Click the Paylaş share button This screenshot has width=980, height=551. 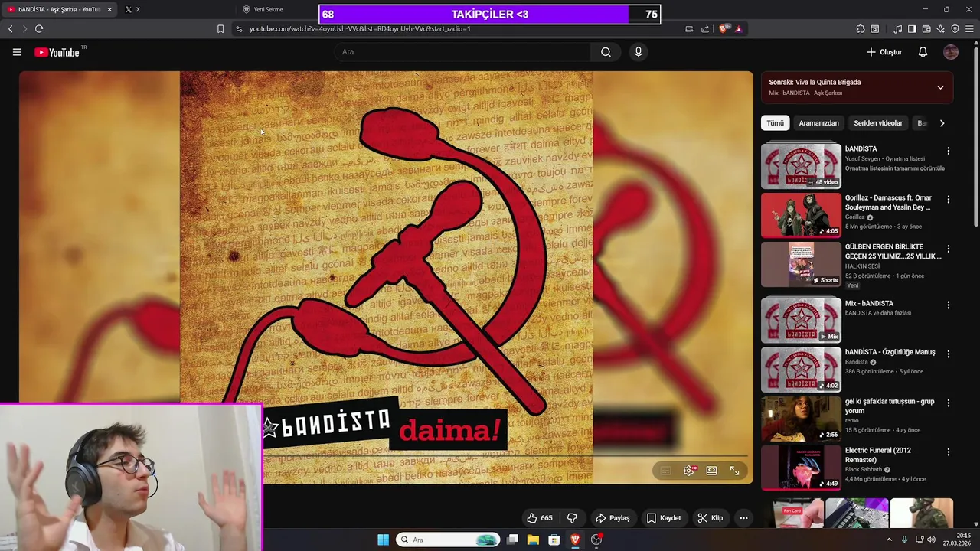(x=613, y=518)
